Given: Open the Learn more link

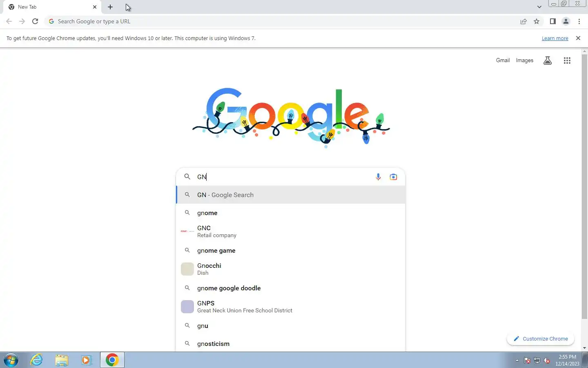Looking at the screenshot, I should 555,38.
